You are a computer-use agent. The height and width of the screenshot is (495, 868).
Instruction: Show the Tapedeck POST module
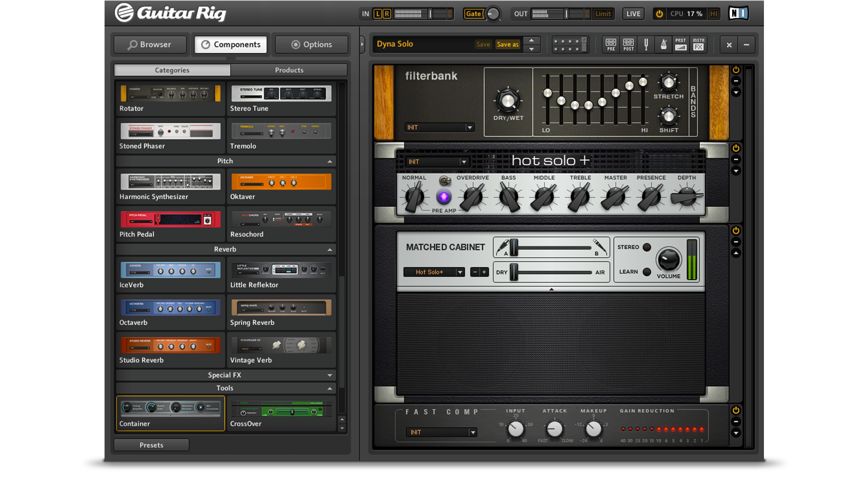tap(628, 44)
